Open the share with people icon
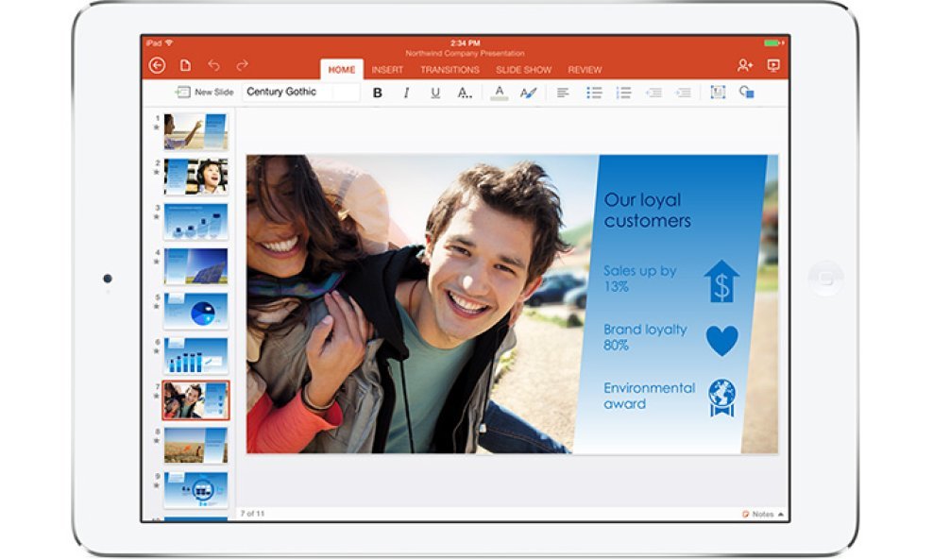The width and height of the screenshot is (933, 560). [745, 65]
